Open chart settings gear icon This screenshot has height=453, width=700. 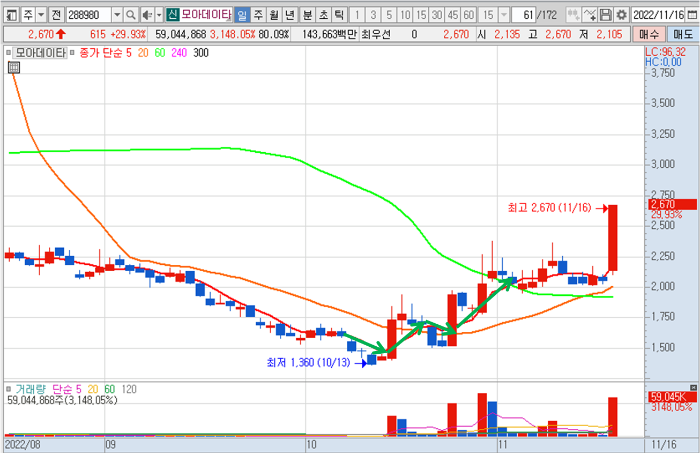(x=621, y=15)
